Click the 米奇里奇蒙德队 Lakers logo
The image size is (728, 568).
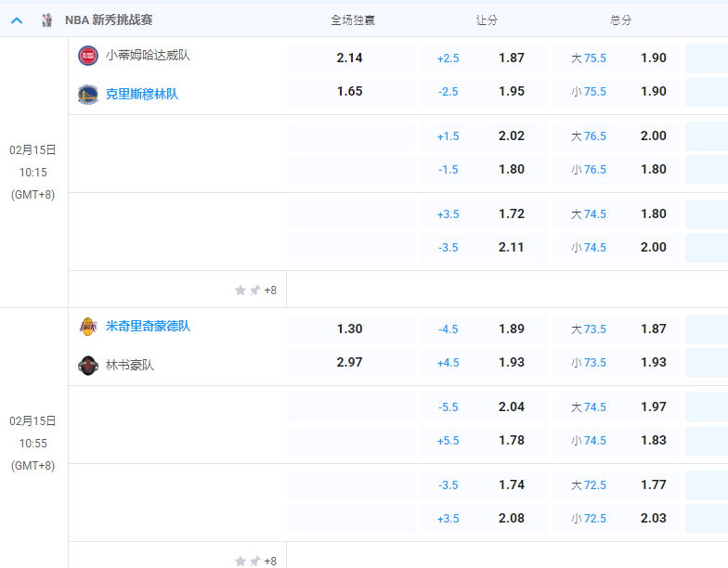tap(87, 327)
